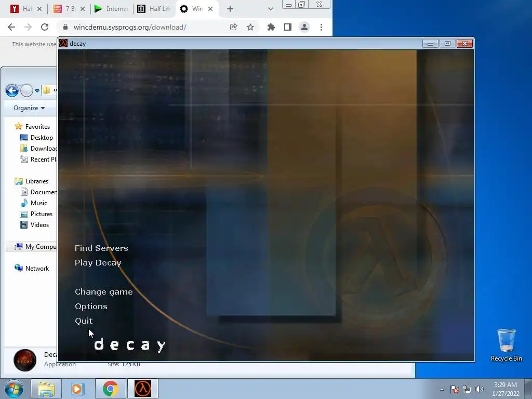Close the Hal tab in Chrome
This screenshot has height=399, width=532.
click(x=39, y=9)
